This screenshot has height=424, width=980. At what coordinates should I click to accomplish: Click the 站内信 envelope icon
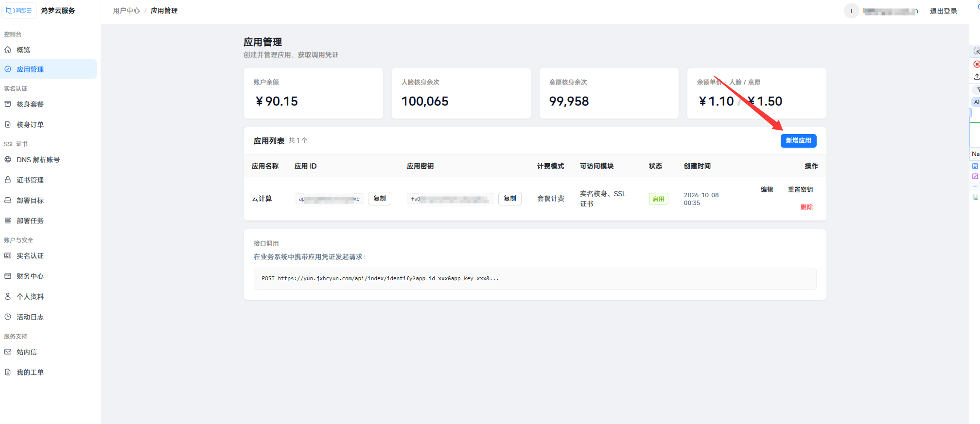click(8, 352)
